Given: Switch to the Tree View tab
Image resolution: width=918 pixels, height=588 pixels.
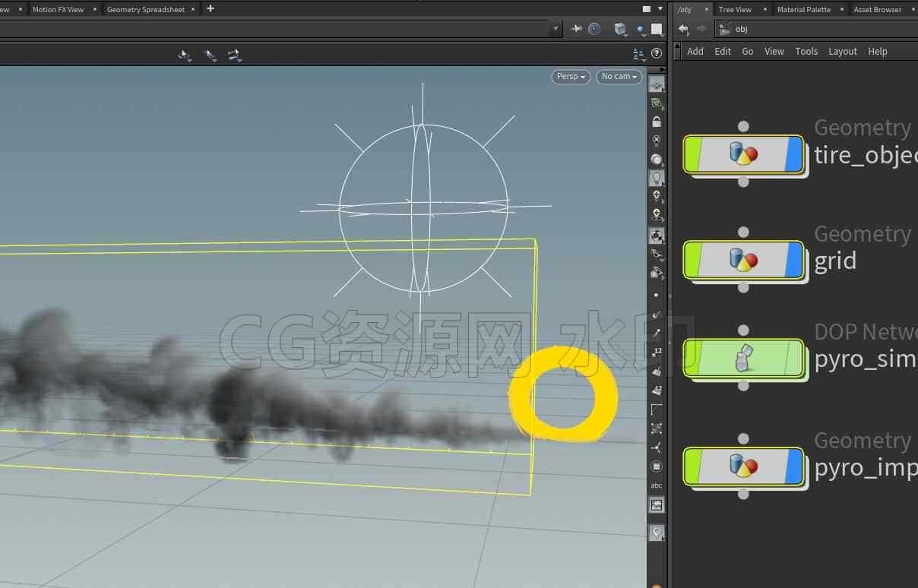Looking at the screenshot, I should [735, 10].
